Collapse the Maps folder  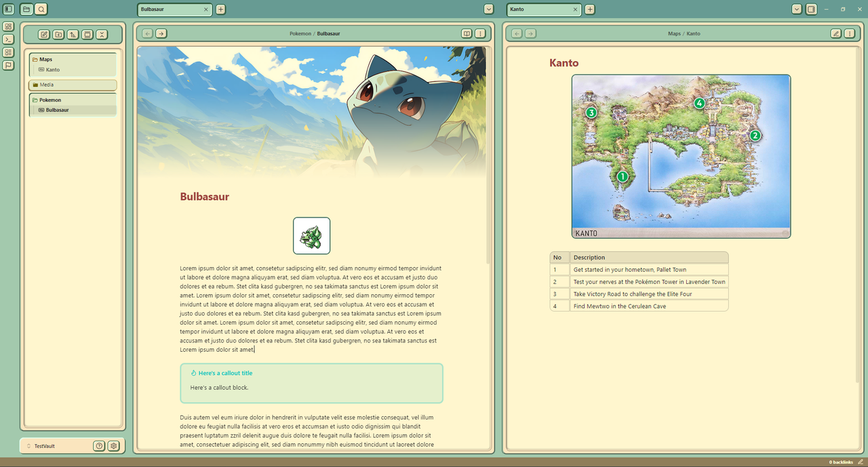click(73, 60)
